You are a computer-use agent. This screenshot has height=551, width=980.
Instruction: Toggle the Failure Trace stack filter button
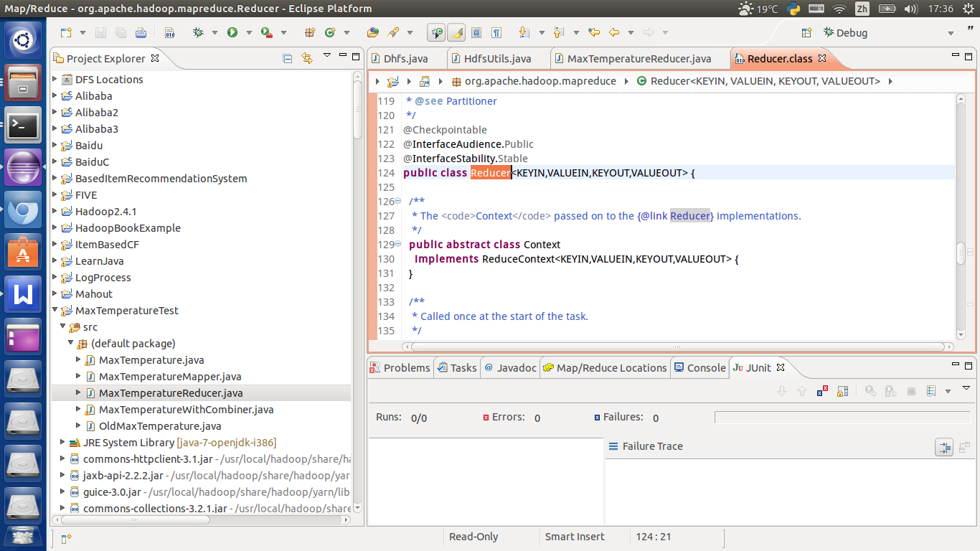pos(944,447)
